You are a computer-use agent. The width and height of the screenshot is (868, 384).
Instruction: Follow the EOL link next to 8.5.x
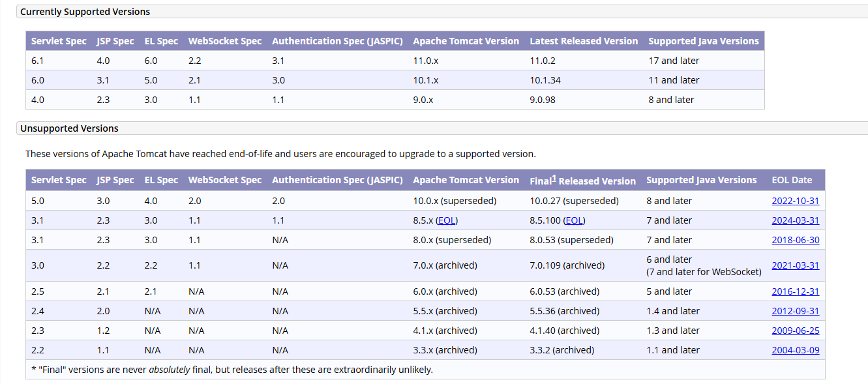(x=447, y=220)
